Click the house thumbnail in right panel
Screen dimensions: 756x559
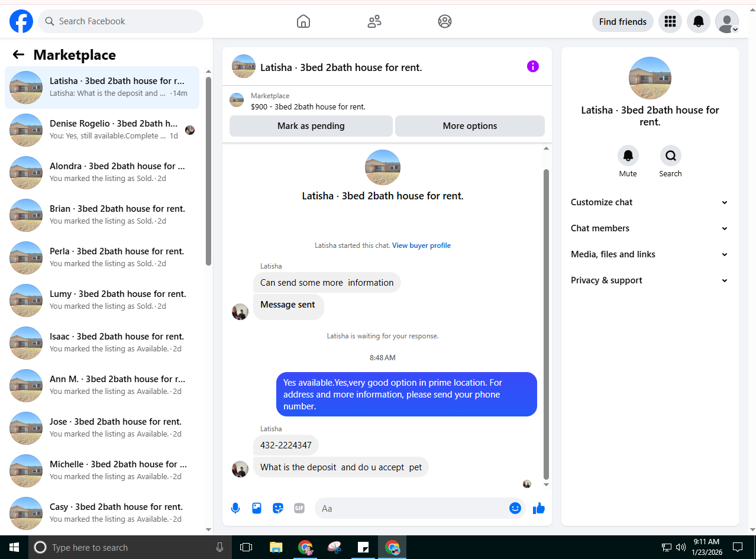pyautogui.click(x=650, y=78)
